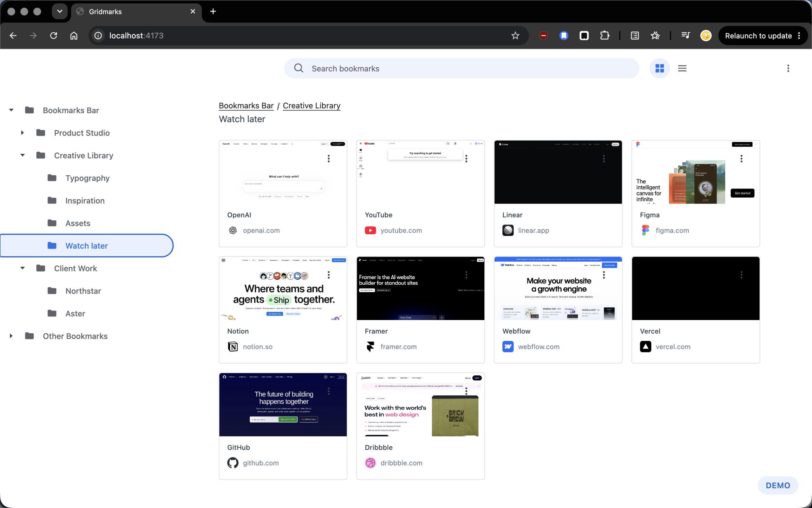Follow the Creative Library breadcrumb link
This screenshot has height=508, width=812.
(x=311, y=106)
